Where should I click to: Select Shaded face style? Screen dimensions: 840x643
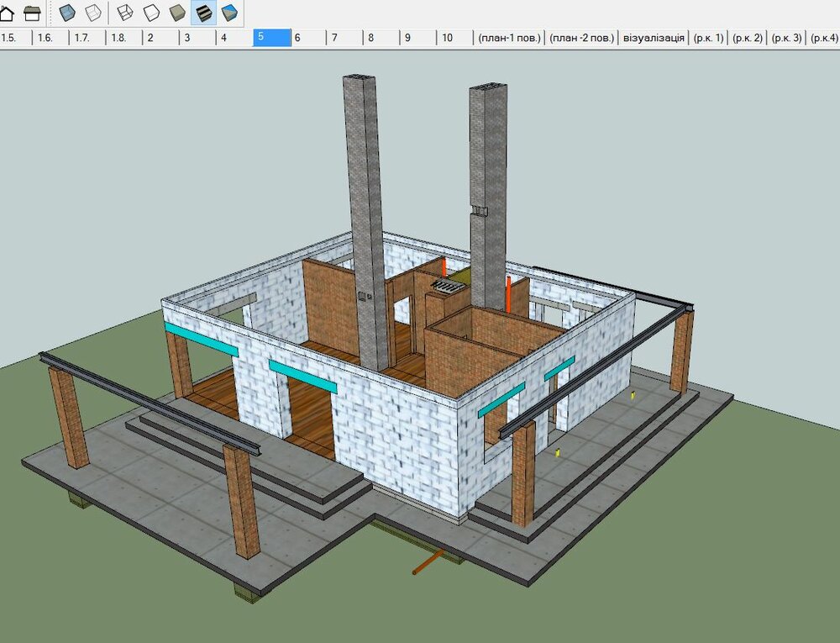(177, 13)
